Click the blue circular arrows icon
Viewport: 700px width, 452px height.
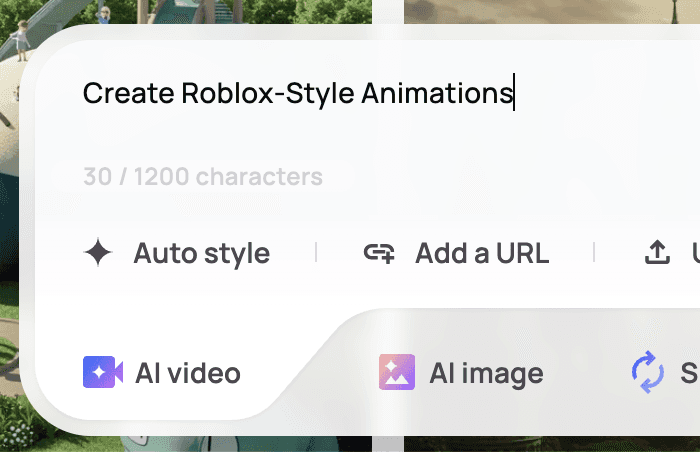click(648, 372)
